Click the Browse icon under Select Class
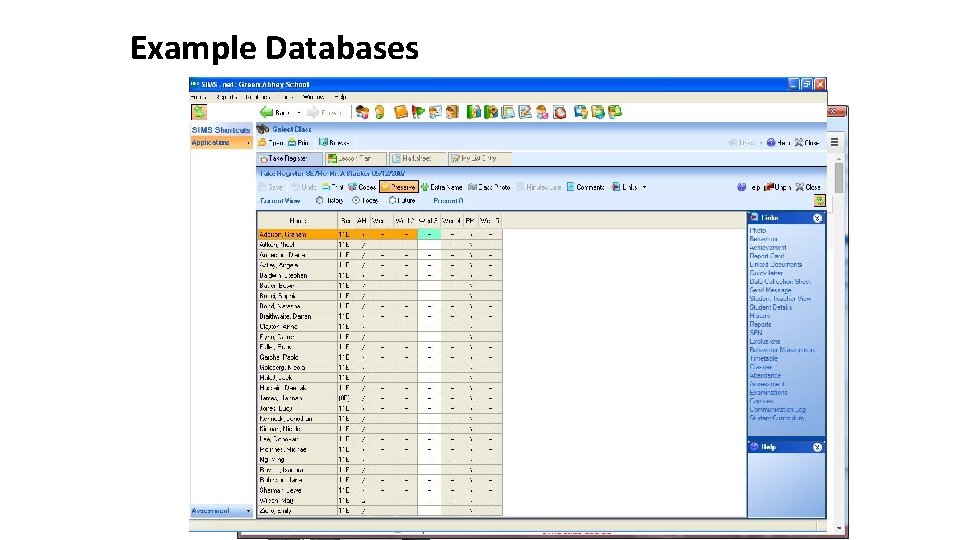The image size is (960, 540). pos(323,142)
